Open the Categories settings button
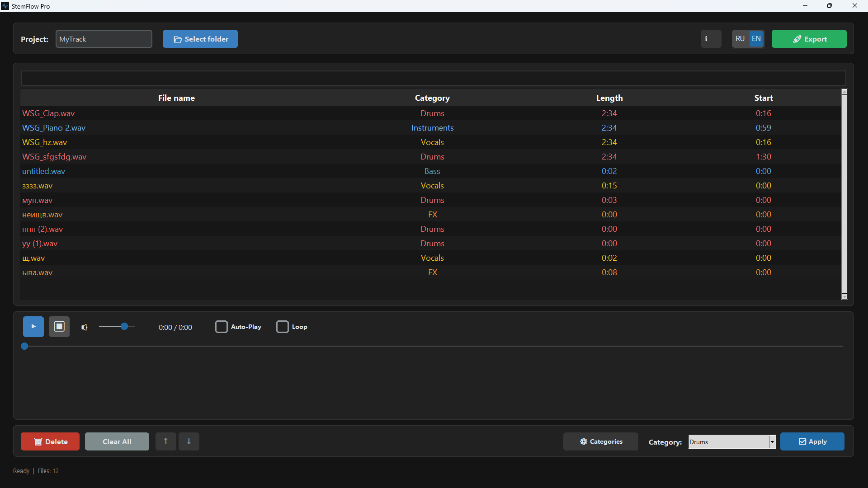 click(x=601, y=441)
